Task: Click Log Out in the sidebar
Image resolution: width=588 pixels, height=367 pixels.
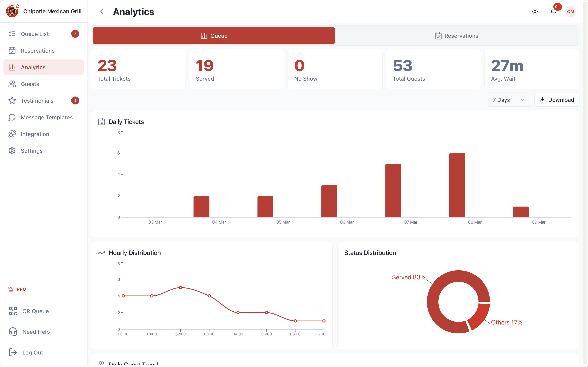Action: click(x=33, y=353)
